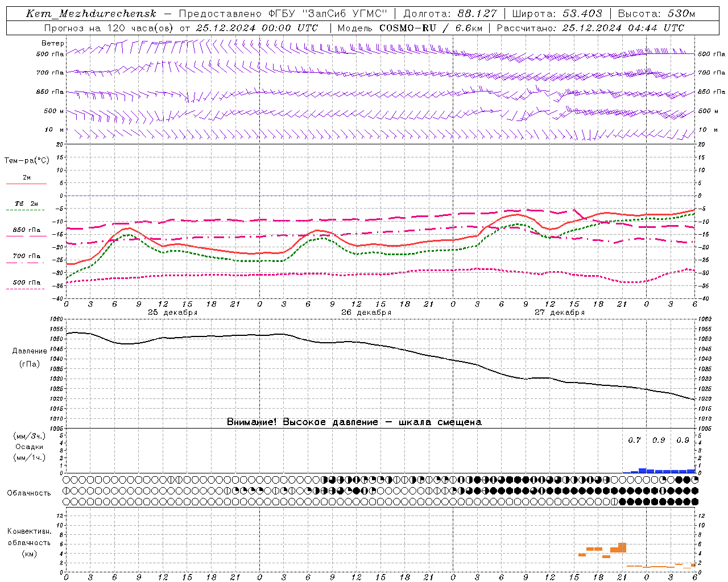Click the '(гПа)' pressure unit label
This screenshot has width=728, height=582.
click(x=30, y=364)
